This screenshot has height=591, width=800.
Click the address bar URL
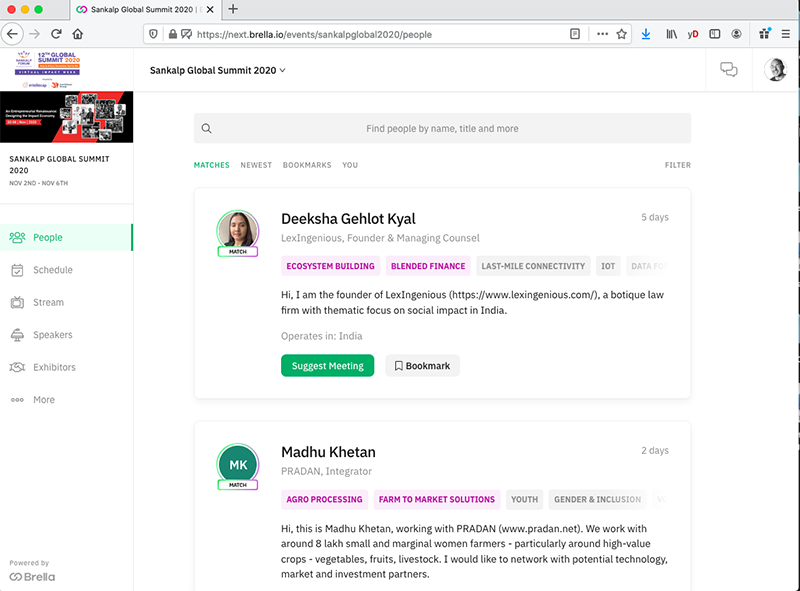314,35
